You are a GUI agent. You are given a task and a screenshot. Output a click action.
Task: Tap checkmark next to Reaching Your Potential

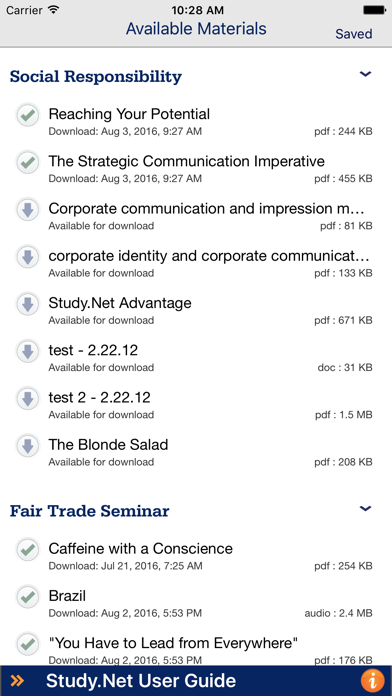click(28, 115)
